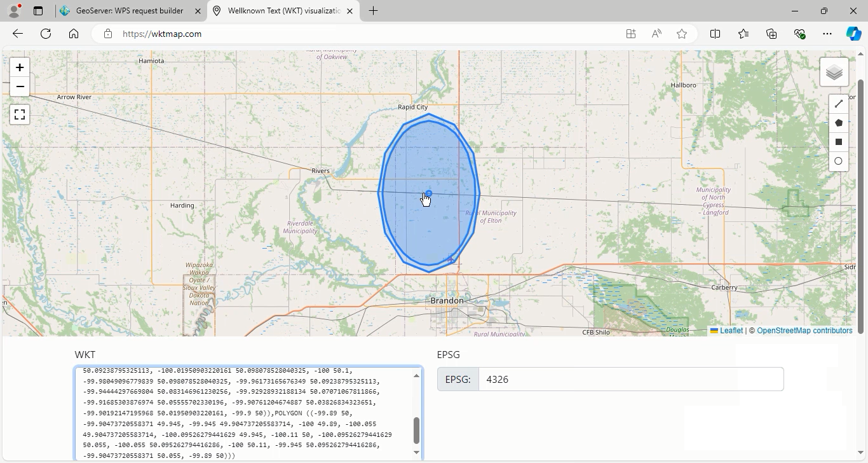Open the map layers control
Viewport: 868px width, 463px height.
(834, 73)
